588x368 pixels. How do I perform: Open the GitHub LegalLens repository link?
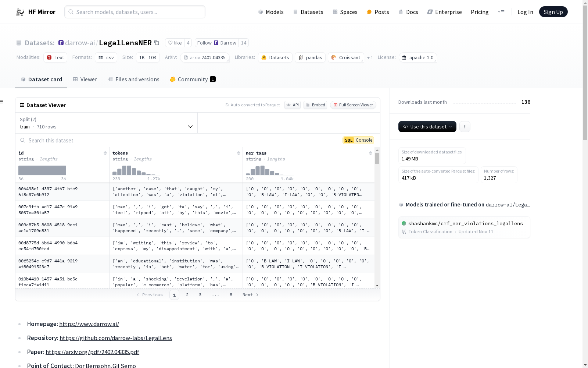click(x=116, y=338)
